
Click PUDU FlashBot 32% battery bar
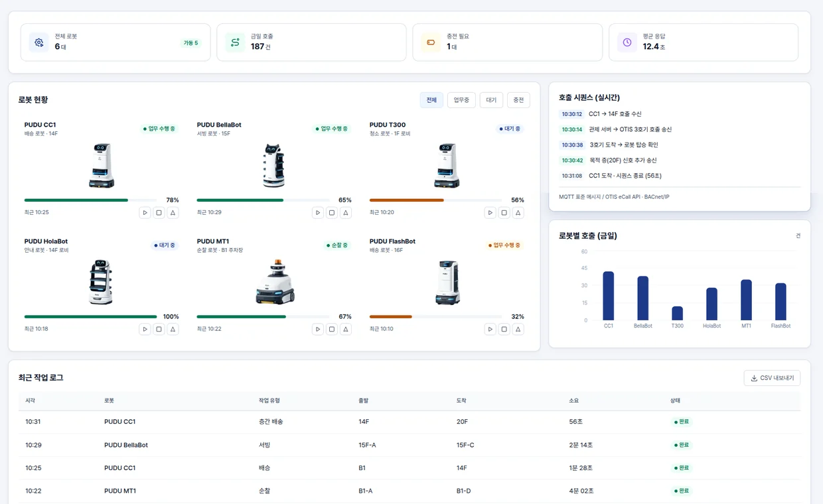436,316
